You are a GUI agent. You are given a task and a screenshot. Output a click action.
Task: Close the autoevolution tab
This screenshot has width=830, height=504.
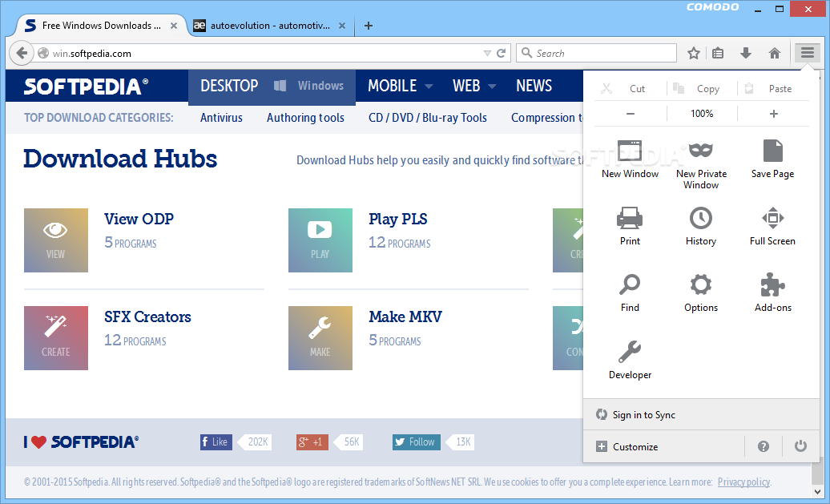pos(342,26)
